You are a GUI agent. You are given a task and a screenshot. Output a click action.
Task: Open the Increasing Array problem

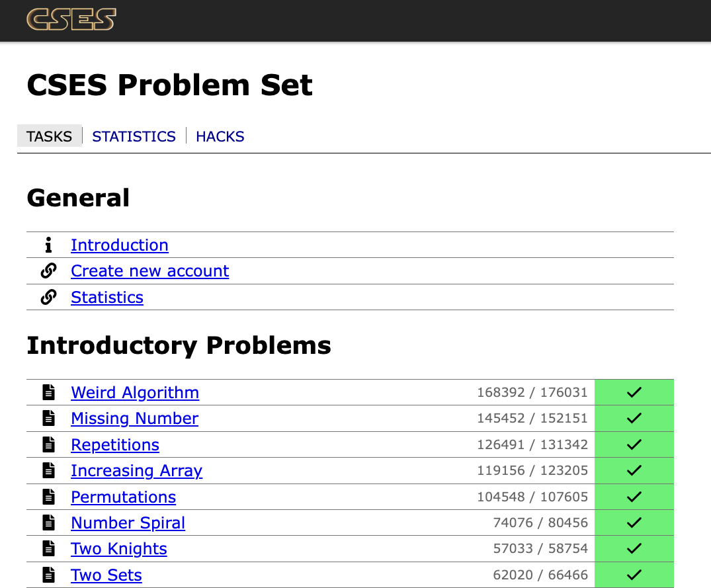136,470
